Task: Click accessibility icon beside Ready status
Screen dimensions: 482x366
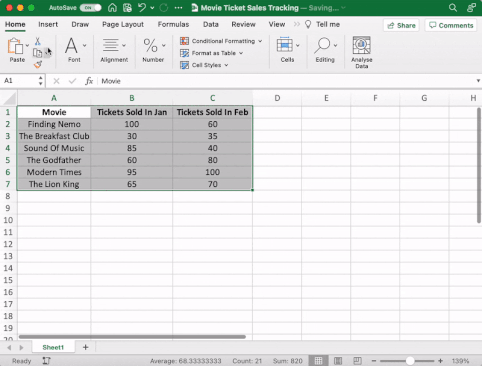Action: 46,361
